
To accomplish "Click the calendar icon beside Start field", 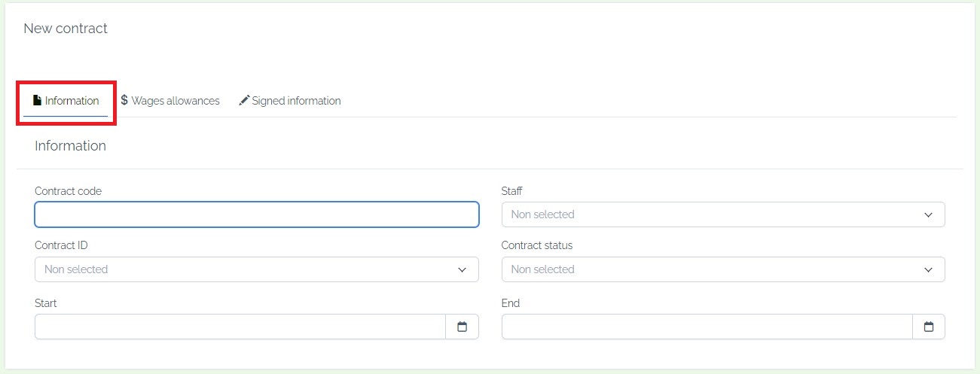I will (463, 327).
